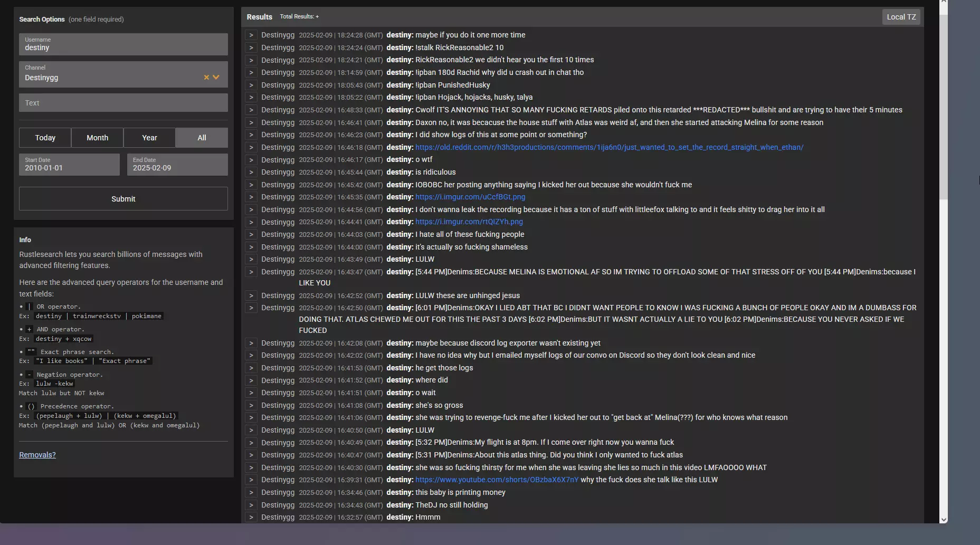Viewport: 980px width, 545px height.
Task: Expand the 'maybe if you do it one more time' row
Action: (x=251, y=35)
